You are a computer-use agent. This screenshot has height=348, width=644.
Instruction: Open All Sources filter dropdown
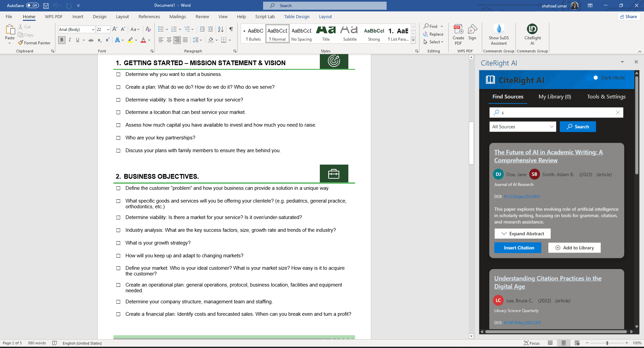pos(523,127)
